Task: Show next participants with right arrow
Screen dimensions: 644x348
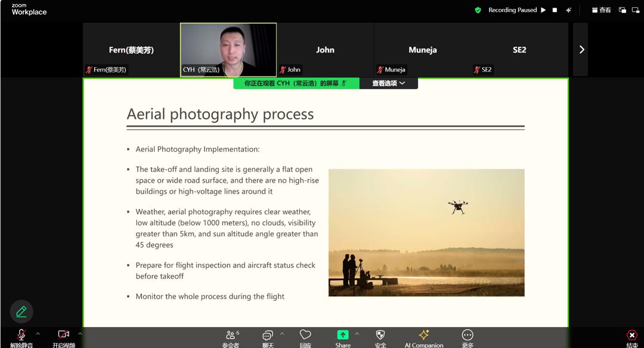Action: point(581,50)
